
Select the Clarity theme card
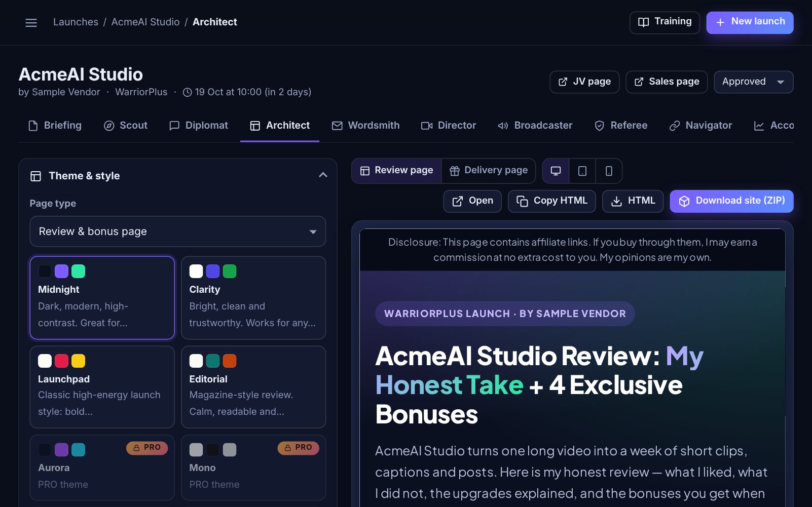click(x=253, y=297)
